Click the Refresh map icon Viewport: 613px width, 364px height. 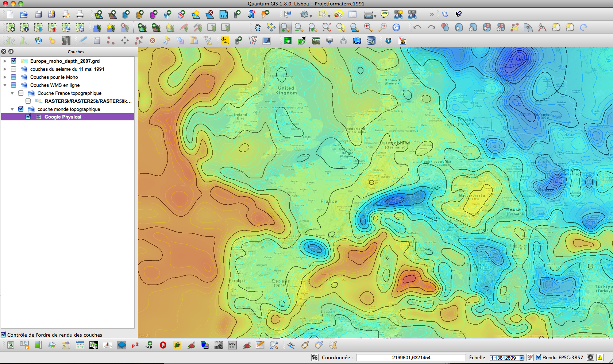[x=396, y=28]
